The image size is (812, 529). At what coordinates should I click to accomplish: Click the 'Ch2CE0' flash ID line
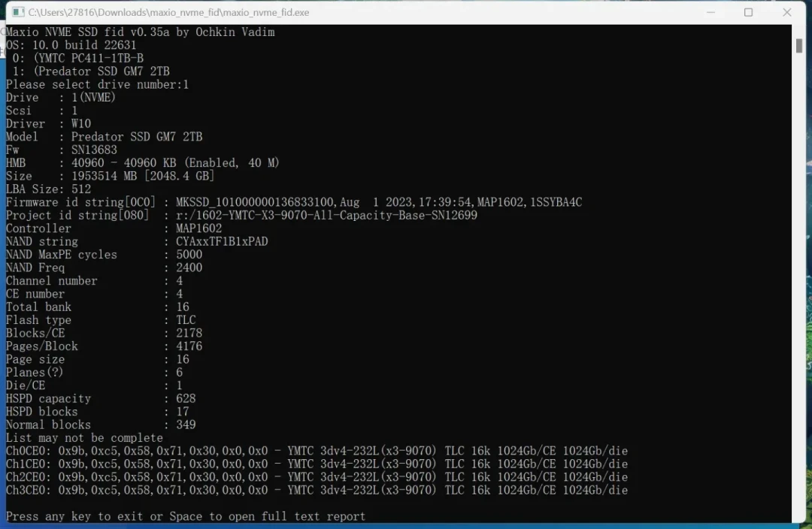coord(317,477)
